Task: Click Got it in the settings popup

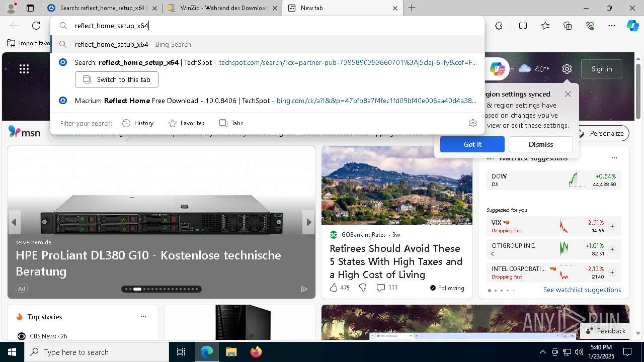Action: pos(472,144)
